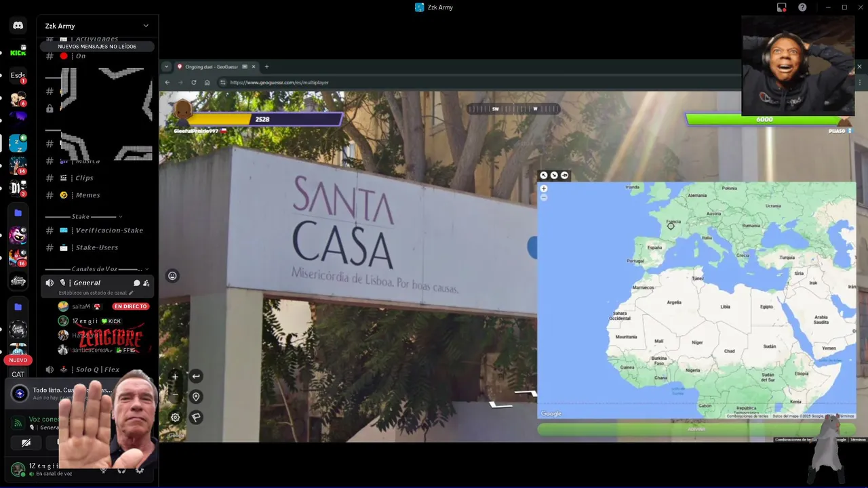Go back in the browser
The image size is (868, 488).
click(167, 83)
